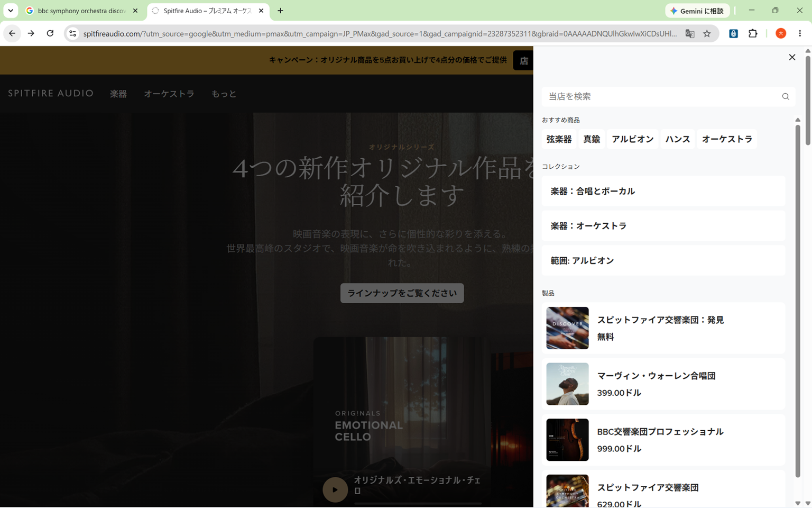The width and height of the screenshot is (812, 508).
Task: Click the panel scrollbar up arrow
Action: [x=798, y=120]
